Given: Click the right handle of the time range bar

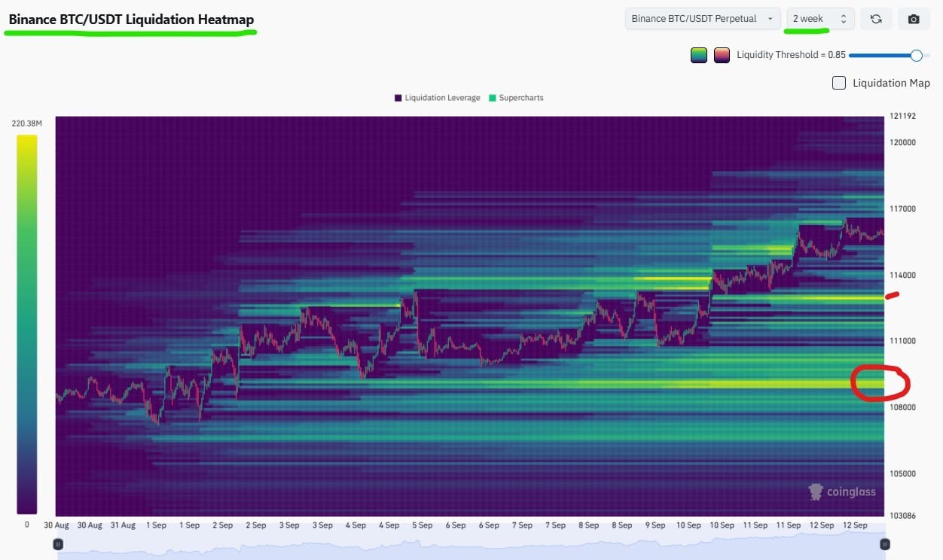Looking at the screenshot, I should [x=885, y=543].
